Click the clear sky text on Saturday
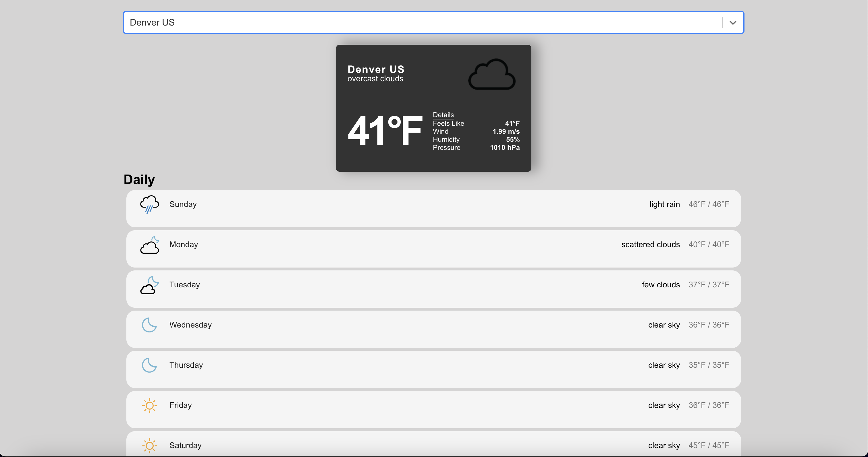This screenshot has height=457, width=868. tap(664, 446)
